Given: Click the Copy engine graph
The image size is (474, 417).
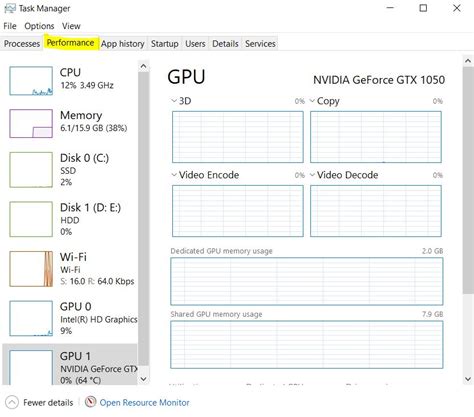Looking at the screenshot, I should [x=376, y=137].
